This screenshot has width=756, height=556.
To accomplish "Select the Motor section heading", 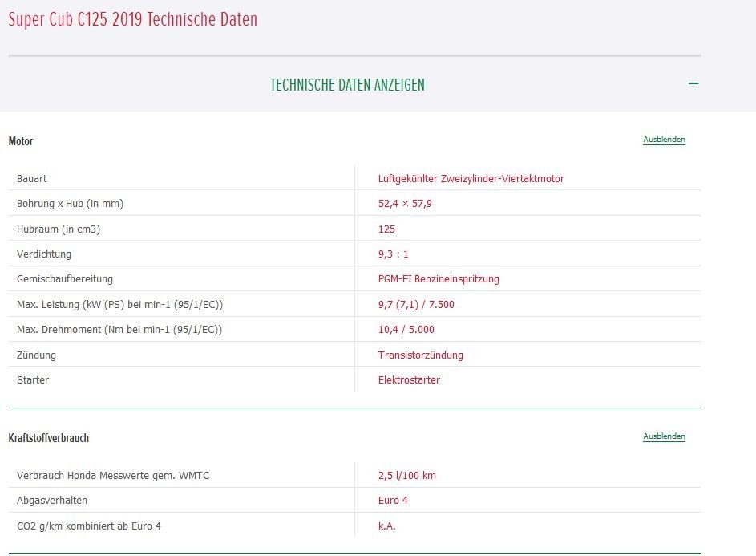I will click(21, 141).
